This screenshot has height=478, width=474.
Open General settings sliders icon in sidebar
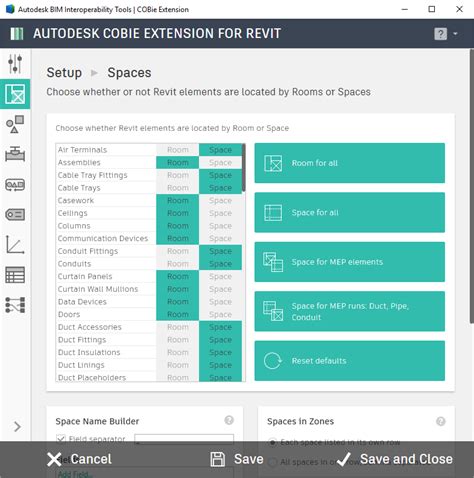pyautogui.click(x=15, y=64)
